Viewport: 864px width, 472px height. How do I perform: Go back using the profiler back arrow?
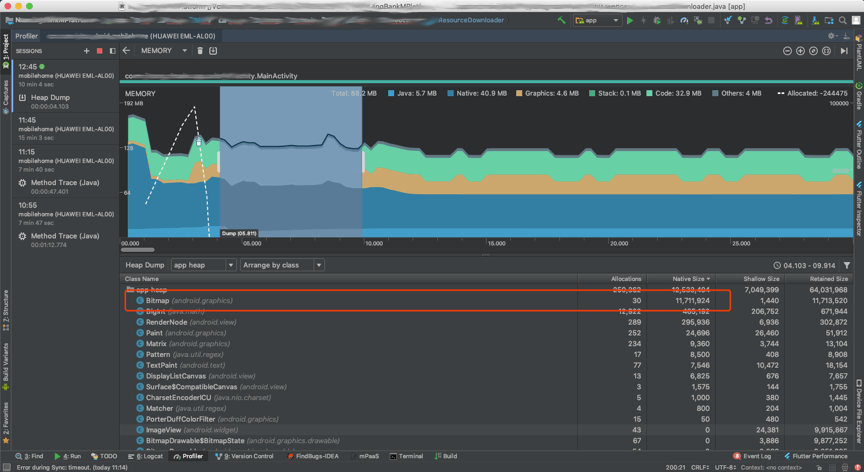point(127,51)
